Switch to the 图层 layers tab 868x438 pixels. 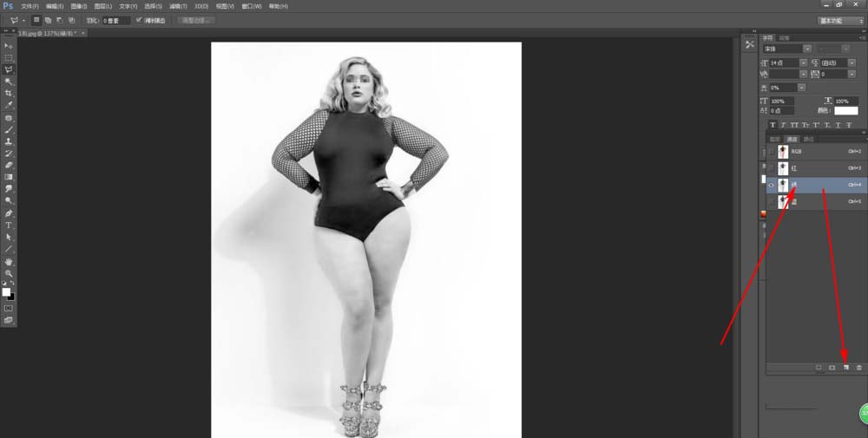[x=775, y=140]
